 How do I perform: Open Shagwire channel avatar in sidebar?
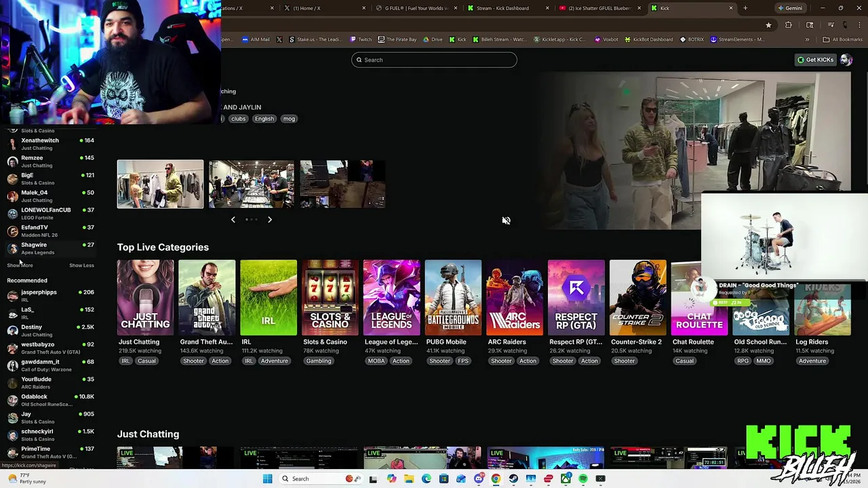12,248
